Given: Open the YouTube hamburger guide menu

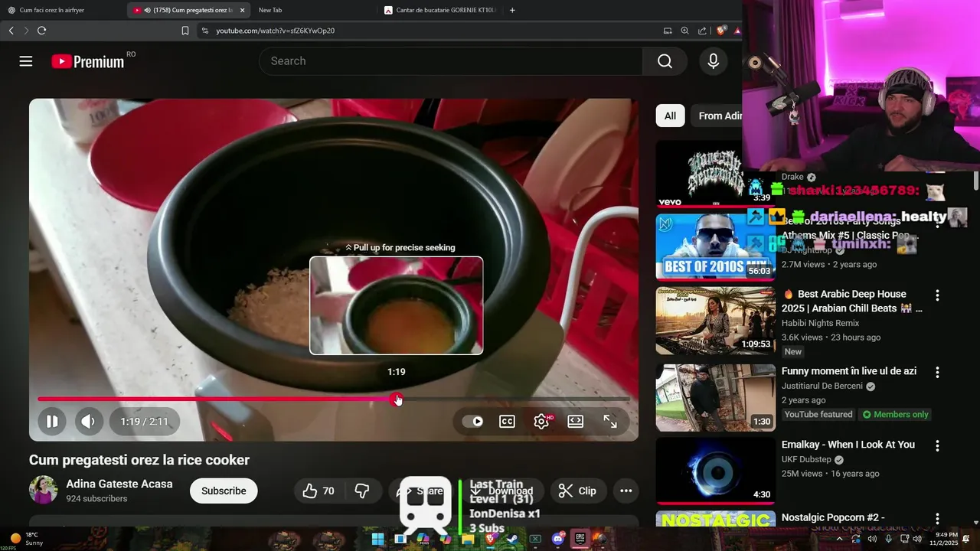Looking at the screenshot, I should [x=26, y=61].
